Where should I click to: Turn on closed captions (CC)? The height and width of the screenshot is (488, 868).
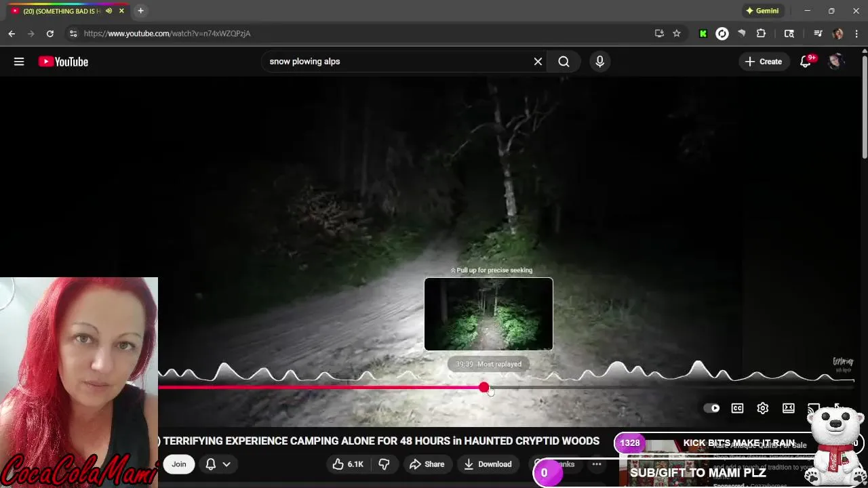pyautogui.click(x=737, y=408)
